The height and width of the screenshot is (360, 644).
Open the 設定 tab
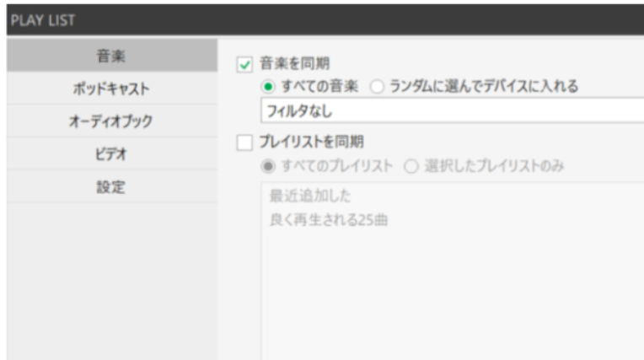[111, 187]
